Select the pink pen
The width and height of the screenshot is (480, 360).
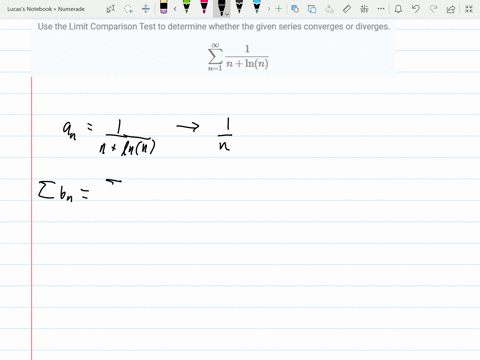click(204, 7)
